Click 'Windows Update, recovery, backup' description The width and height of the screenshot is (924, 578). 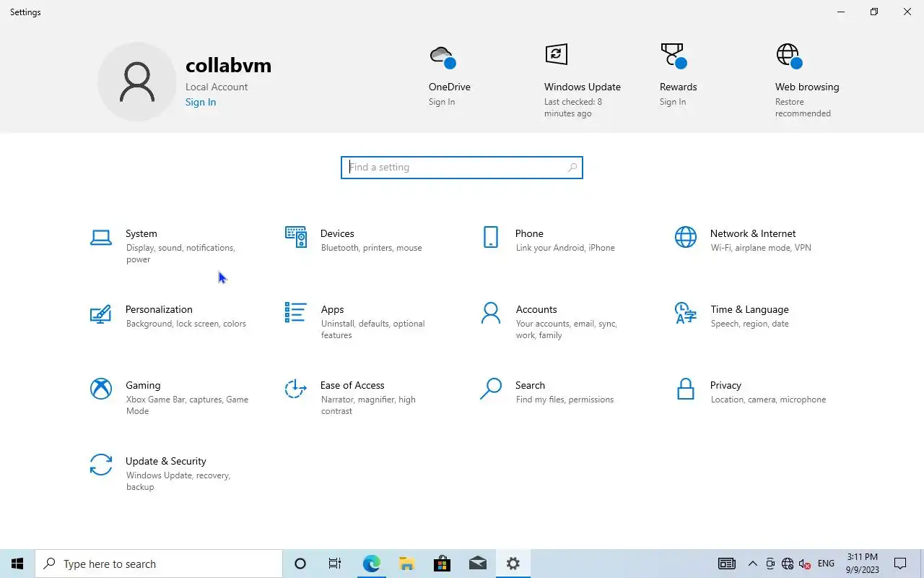pyautogui.click(x=178, y=481)
